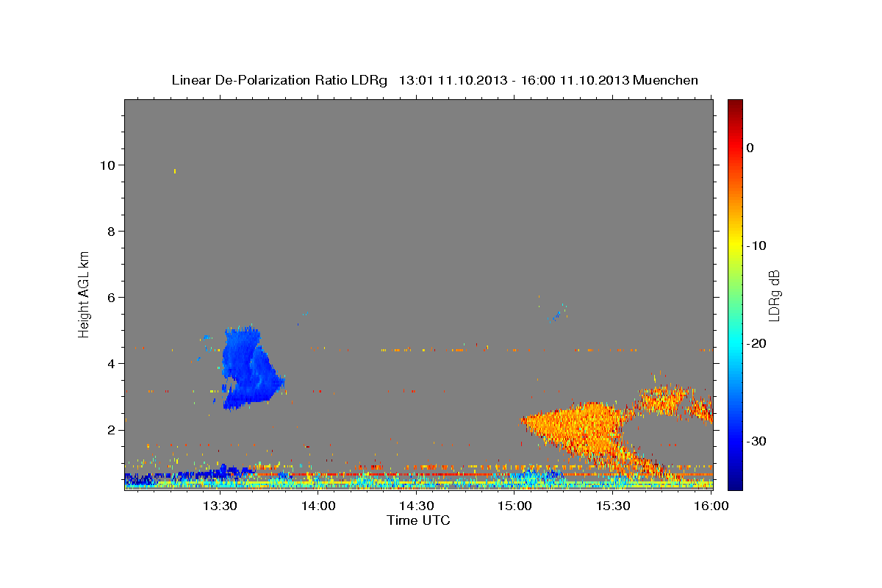The width and height of the screenshot is (882, 588).
Task: Click the 14:30 time tick label
Action: 417,506
